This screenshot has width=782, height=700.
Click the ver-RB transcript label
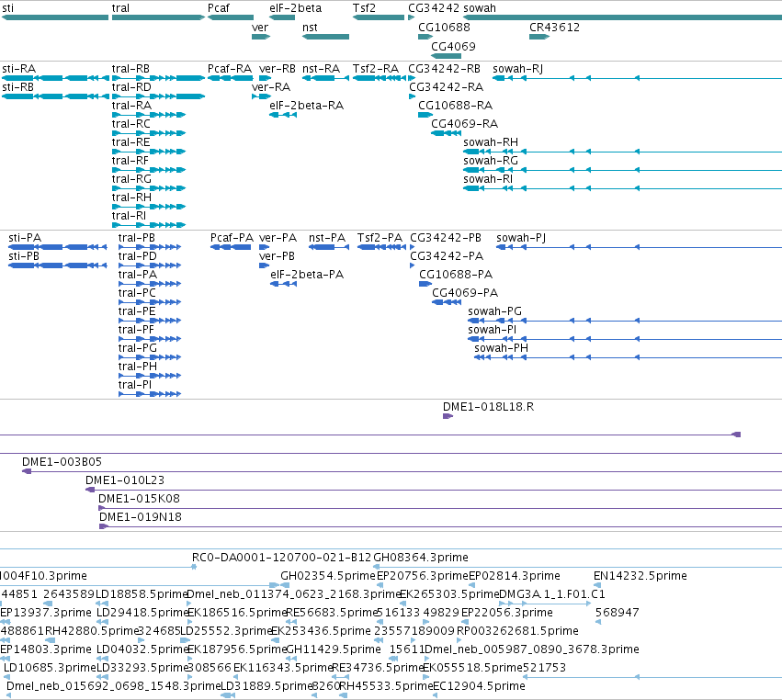(x=278, y=69)
